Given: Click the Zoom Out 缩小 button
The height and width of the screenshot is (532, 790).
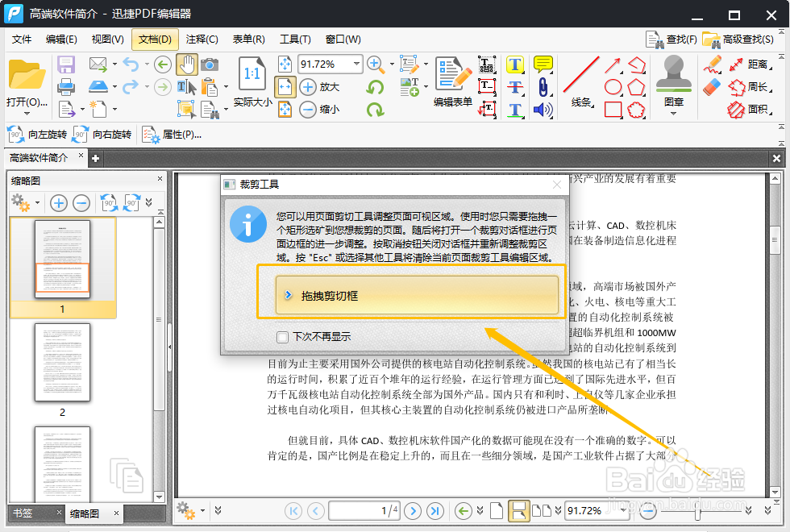Looking at the screenshot, I should tap(319, 110).
